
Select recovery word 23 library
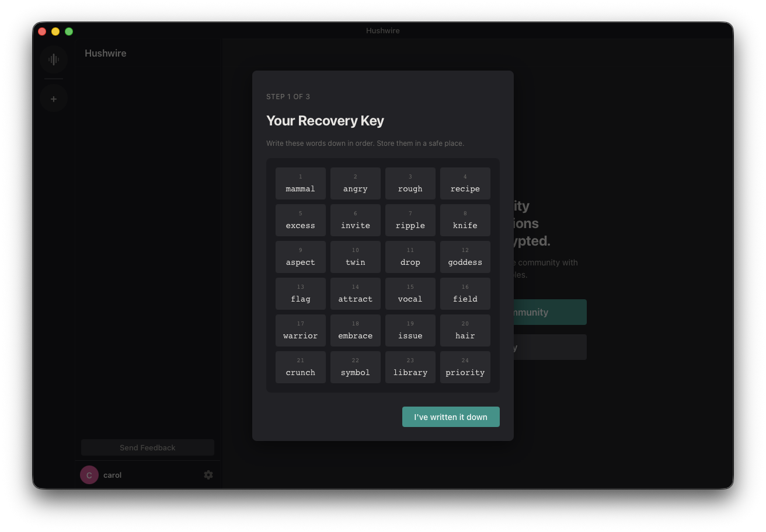410,367
